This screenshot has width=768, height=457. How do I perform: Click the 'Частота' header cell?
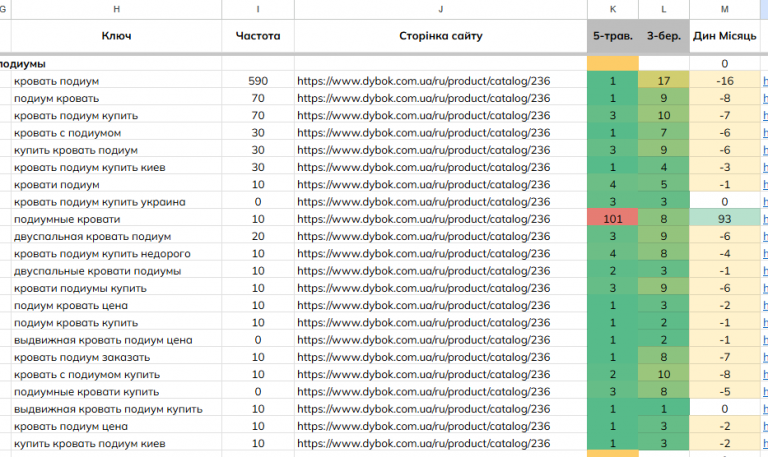pos(258,36)
